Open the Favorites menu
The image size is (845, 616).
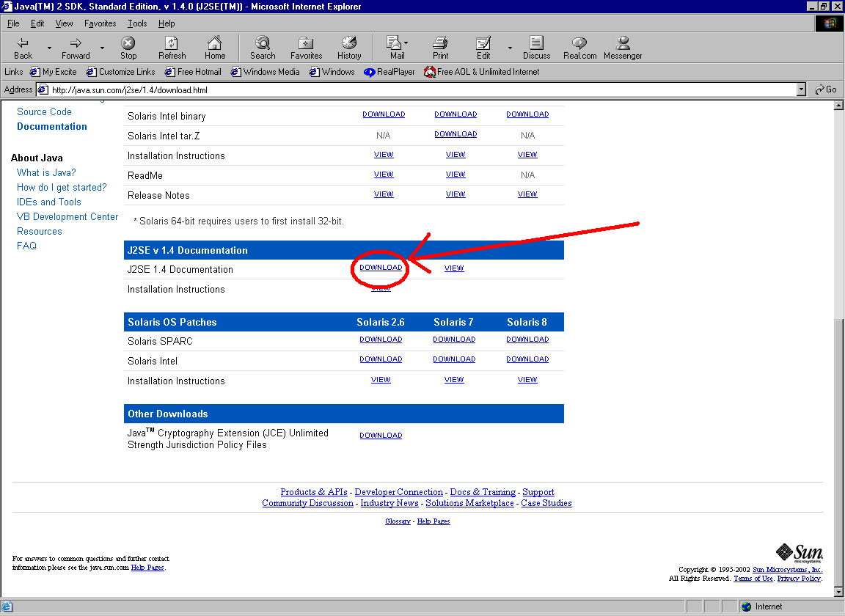[100, 23]
